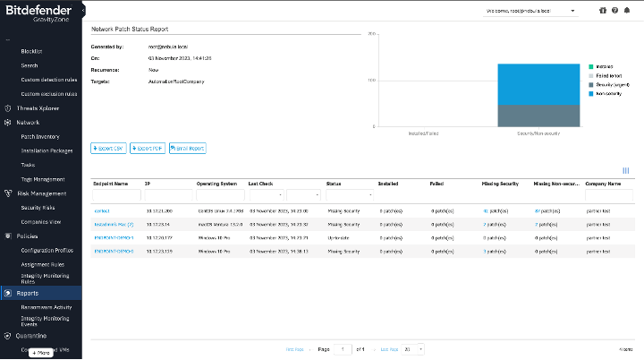
Task: Click the Export CSV button
Action: pos(108,148)
